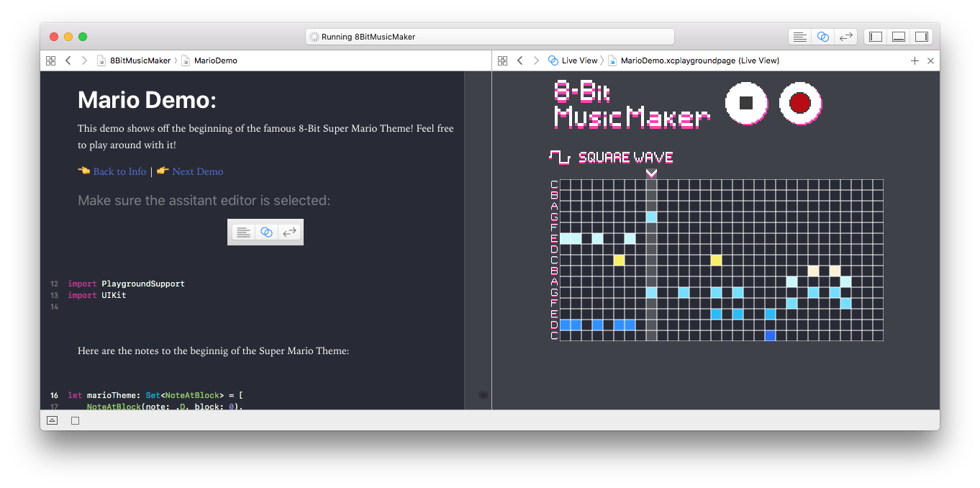Toggle the Navigator panel toolbar icon

pos(876,37)
